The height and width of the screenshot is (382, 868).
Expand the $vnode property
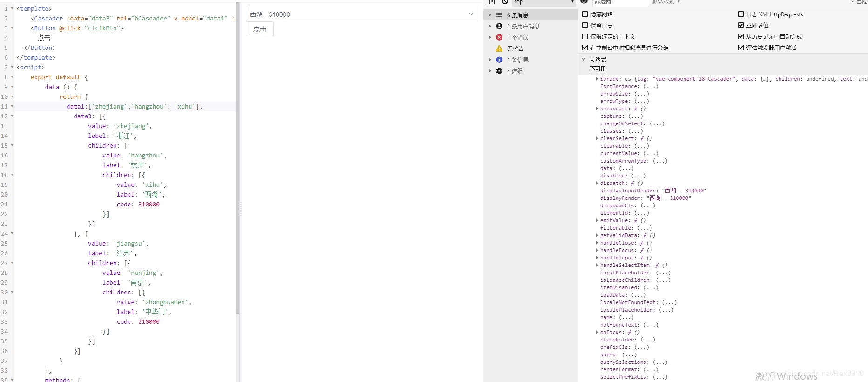coord(597,79)
